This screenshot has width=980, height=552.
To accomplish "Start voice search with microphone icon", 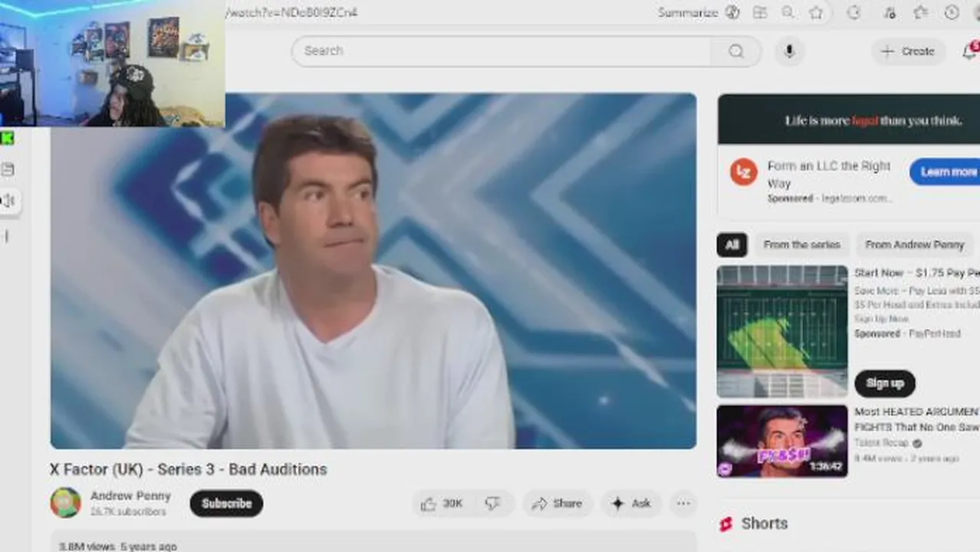I will click(x=789, y=51).
